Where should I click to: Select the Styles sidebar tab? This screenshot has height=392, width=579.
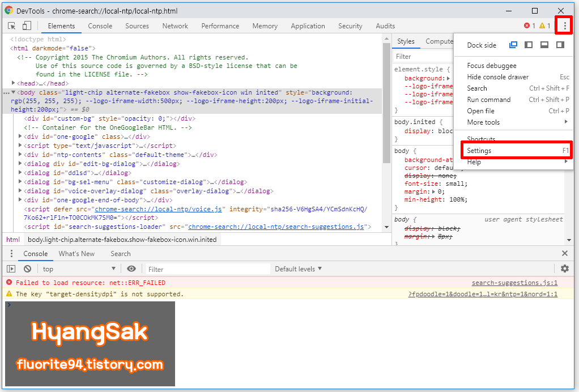click(406, 41)
